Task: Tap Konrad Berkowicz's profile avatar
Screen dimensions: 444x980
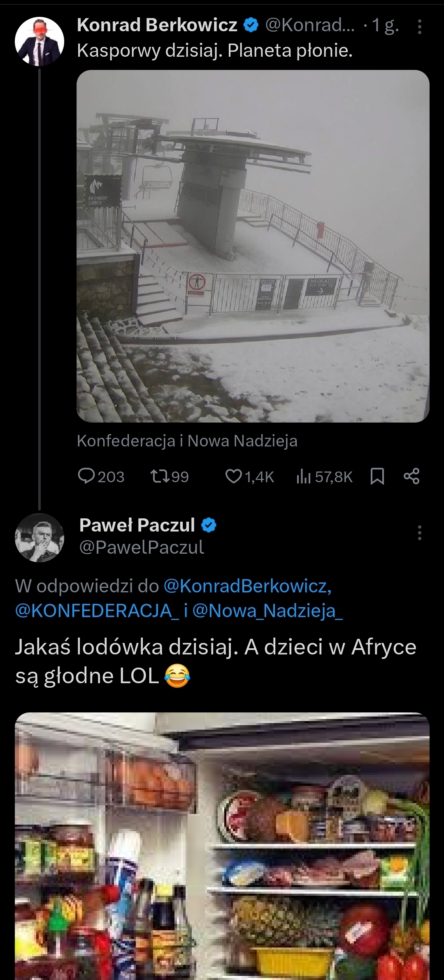Action: (40, 42)
